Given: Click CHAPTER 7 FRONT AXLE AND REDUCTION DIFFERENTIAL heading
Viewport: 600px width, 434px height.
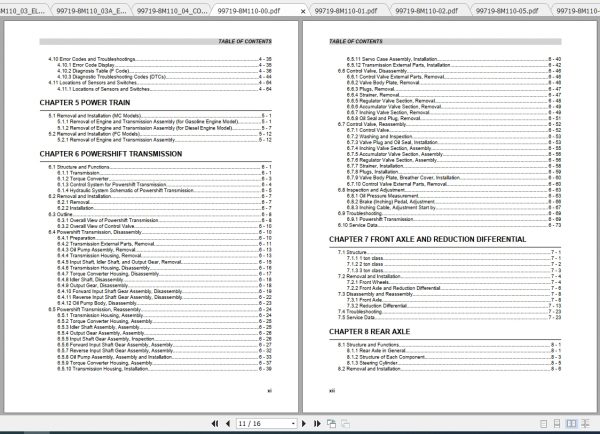Looking at the screenshot, I should pos(427,239).
